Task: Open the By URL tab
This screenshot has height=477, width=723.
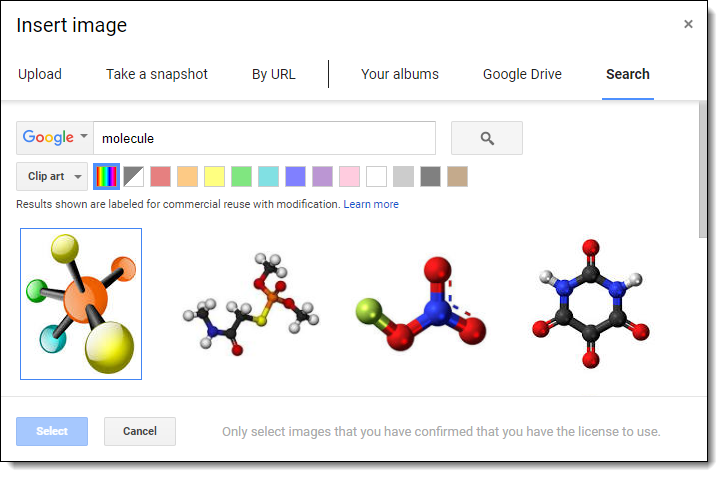Action: pyautogui.click(x=273, y=74)
